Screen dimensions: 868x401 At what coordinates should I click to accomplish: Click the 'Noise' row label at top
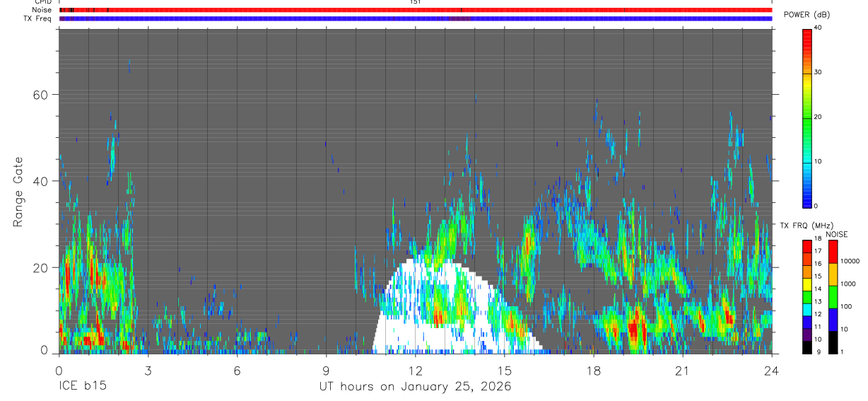pyautogui.click(x=42, y=10)
